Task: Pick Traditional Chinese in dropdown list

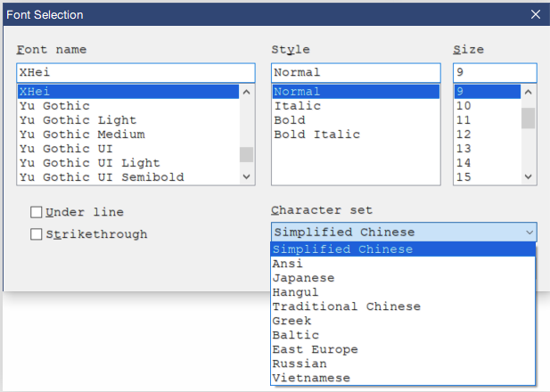Action: click(347, 306)
